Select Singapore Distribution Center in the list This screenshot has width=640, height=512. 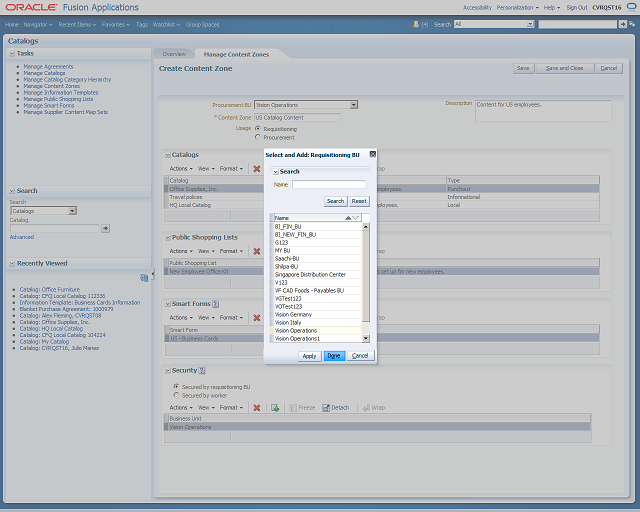pyautogui.click(x=316, y=274)
